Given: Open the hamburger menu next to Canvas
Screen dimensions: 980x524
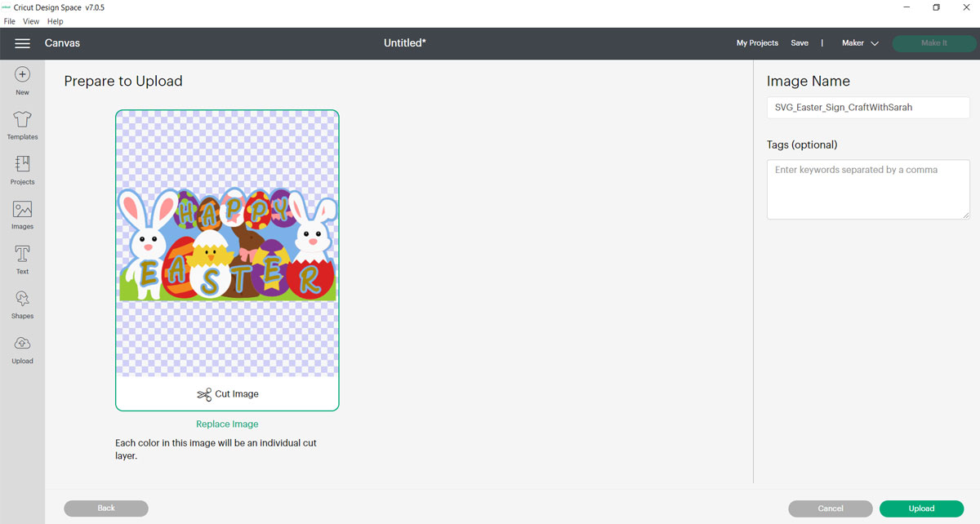Looking at the screenshot, I should point(22,43).
